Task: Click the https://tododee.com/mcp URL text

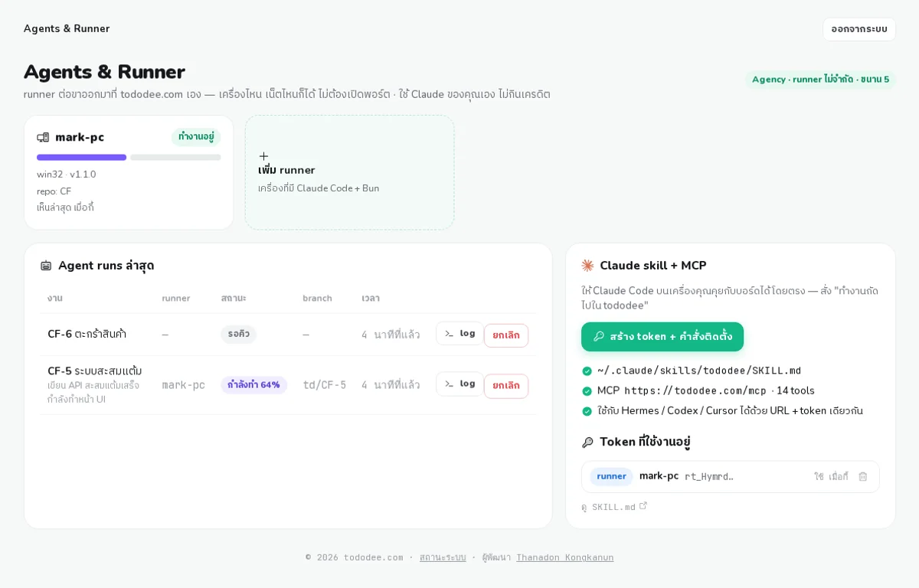Action: (x=695, y=391)
